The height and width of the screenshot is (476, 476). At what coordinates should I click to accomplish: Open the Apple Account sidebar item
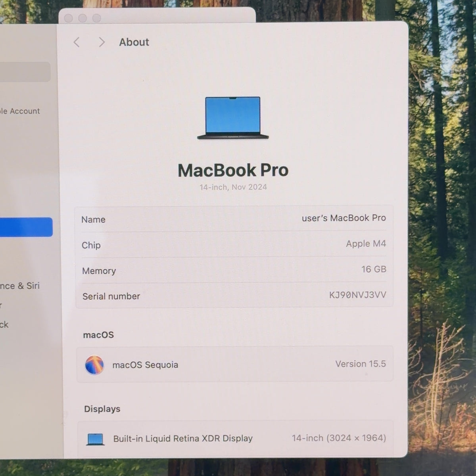point(20,111)
